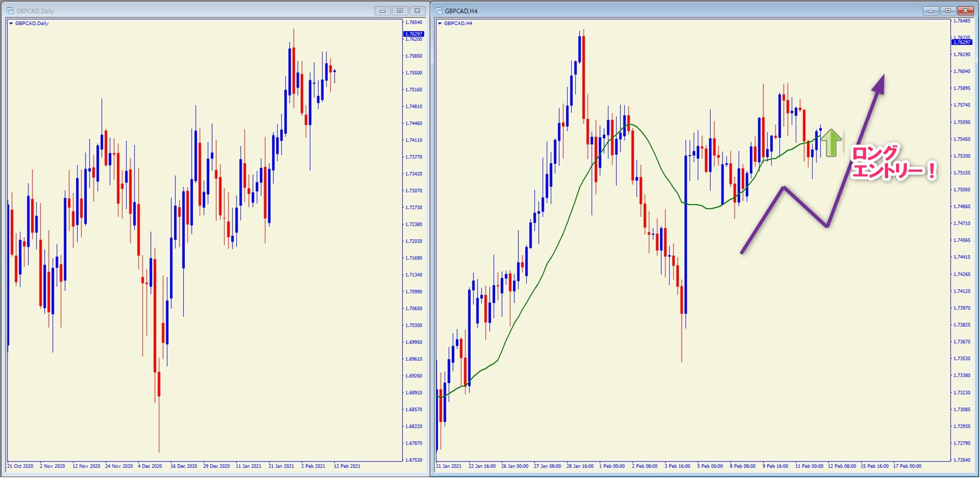Click the 21 Oct 2020 date on Daily axis
Image resolution: width=980 pixels, height=478 pixels.
pos(20,466)
